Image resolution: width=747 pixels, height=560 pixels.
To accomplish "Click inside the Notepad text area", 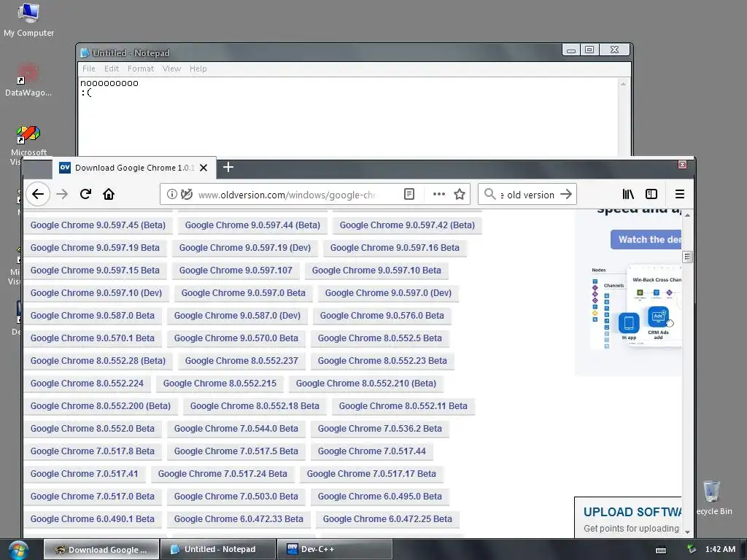I will pos(348,117).
